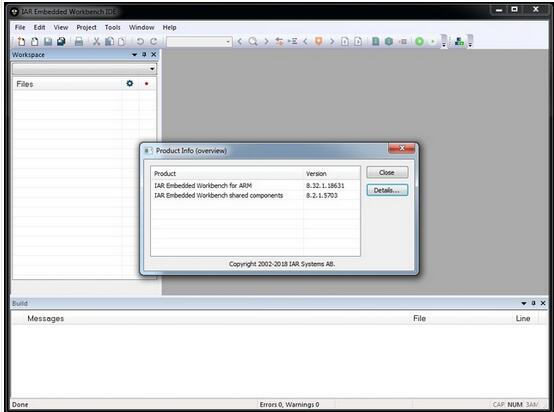
Task: Select row IAR Embedded Workbench for ARM
Action: pos(255,186)
